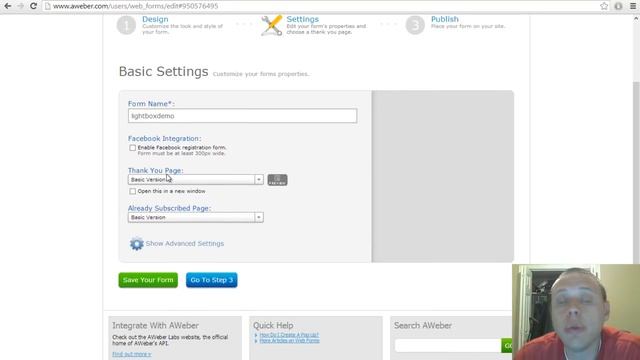The width and height of the screenshot is (640, 360).
Task: Click the Search AWeber input field
Action: (x=448, y=345)
